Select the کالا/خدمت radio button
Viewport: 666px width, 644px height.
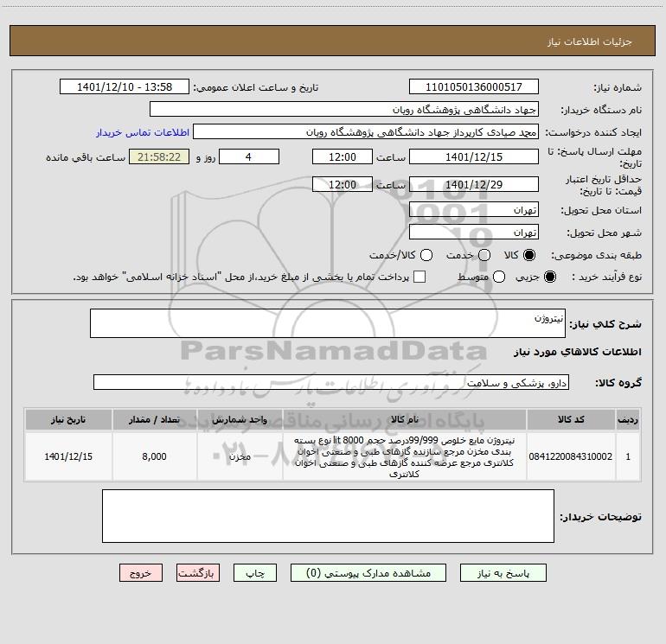[x=426, y=255]
